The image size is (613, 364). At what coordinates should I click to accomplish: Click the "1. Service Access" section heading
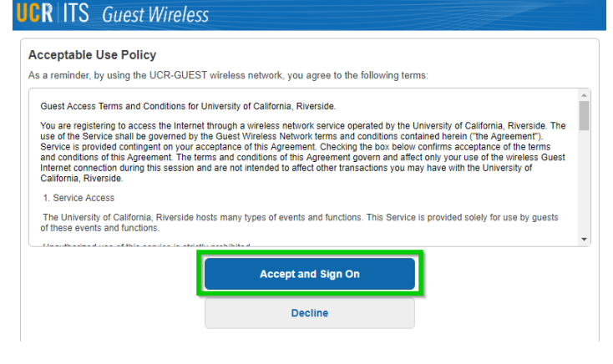tap(79, 198)
